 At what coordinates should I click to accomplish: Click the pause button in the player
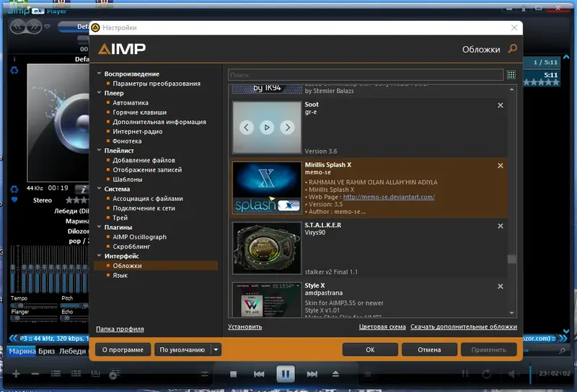[286, 374]
